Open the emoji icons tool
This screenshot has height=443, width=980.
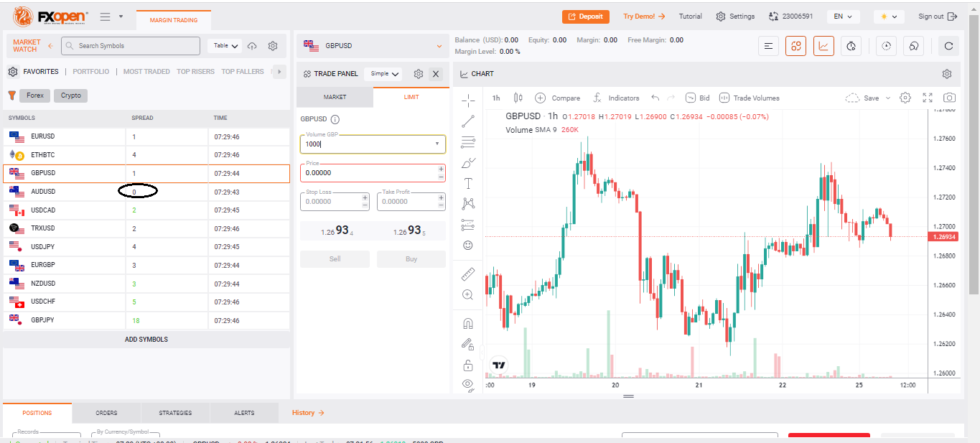tap(468, 246)
